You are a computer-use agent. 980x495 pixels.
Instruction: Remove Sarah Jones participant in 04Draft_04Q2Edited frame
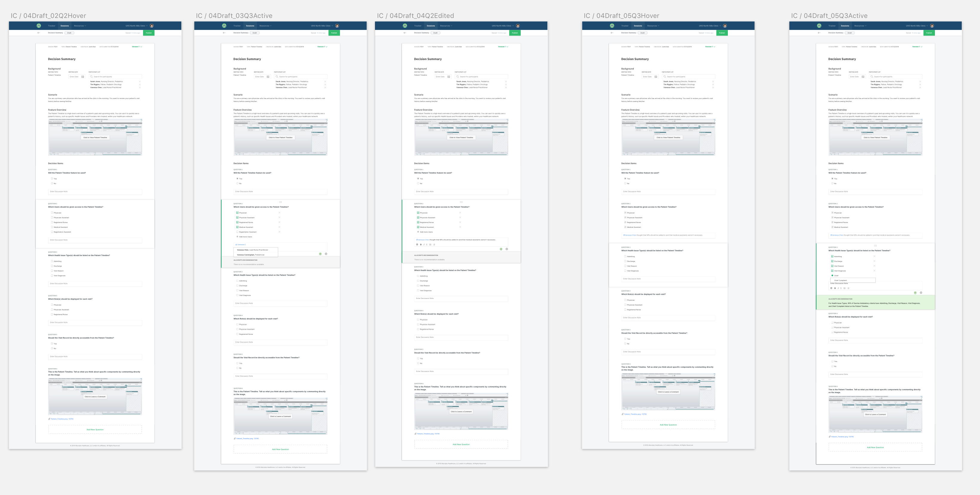click(x=506, y=81)
